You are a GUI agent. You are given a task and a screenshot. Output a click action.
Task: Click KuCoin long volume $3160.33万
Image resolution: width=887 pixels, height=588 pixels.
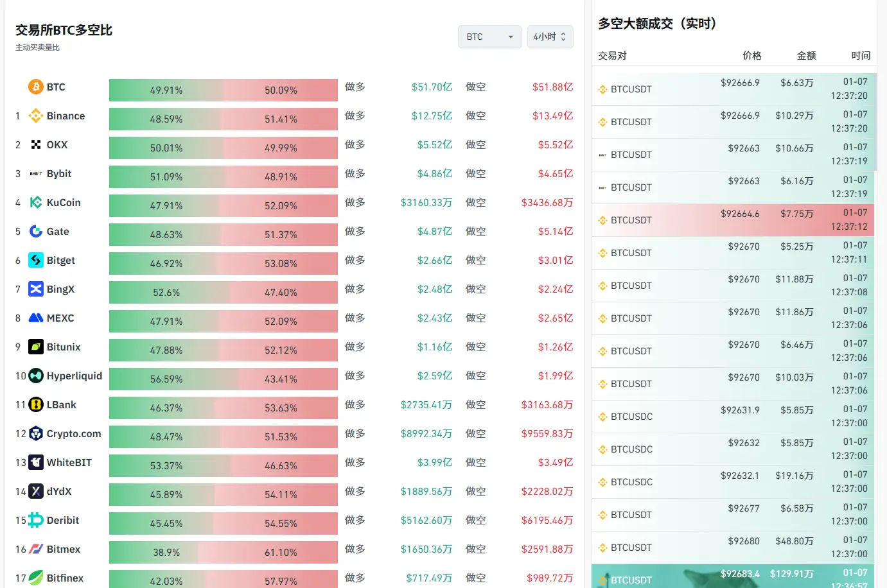[426, 202]
